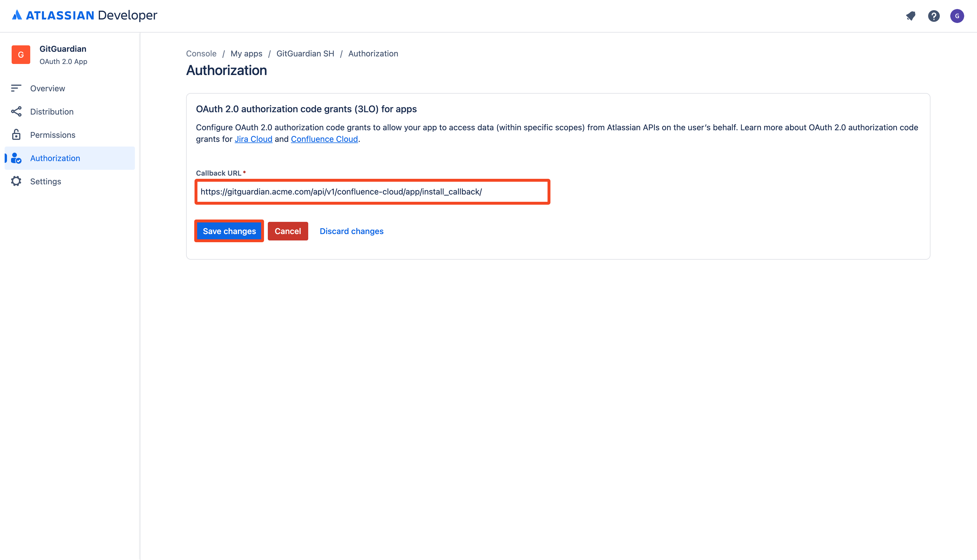Click the Console breadcrumb link

201,53
